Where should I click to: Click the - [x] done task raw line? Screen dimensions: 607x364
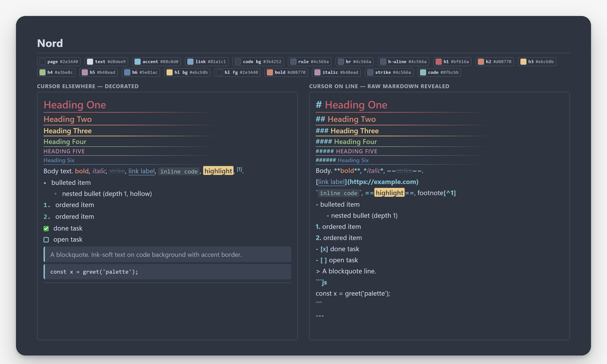(337, 249)
